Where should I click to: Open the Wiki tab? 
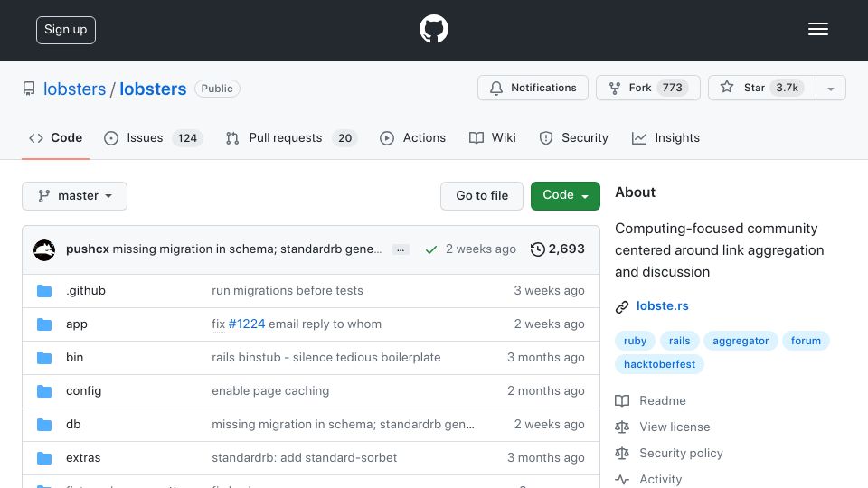[492, 137]
